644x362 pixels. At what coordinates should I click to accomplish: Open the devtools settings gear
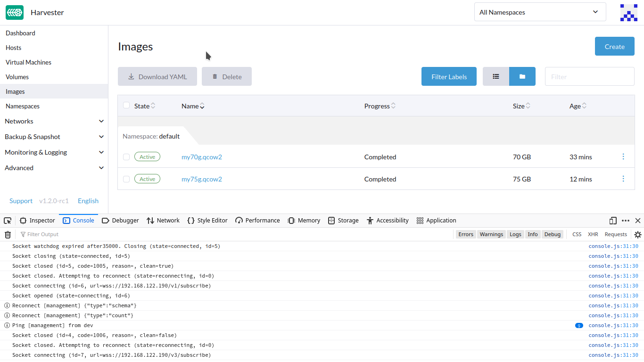pos(638,234)
